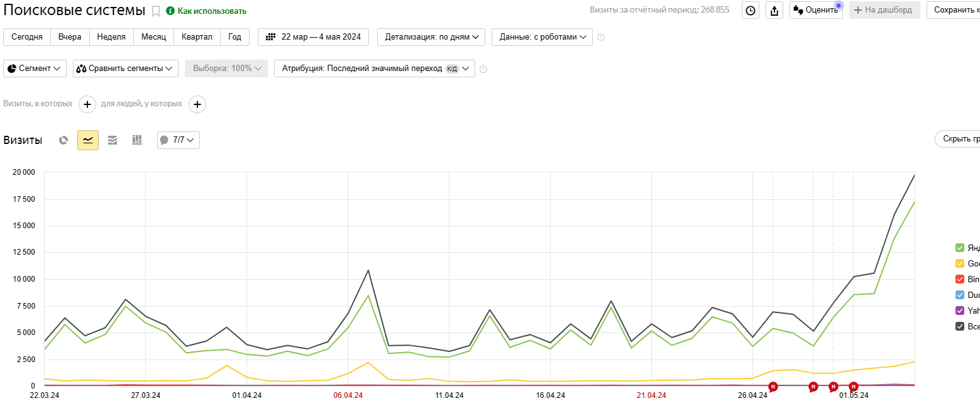Uncheck the yellow Google series in legend
This screenshot has width=980, height=413.
pyautogui.click(x=960, y=263)
